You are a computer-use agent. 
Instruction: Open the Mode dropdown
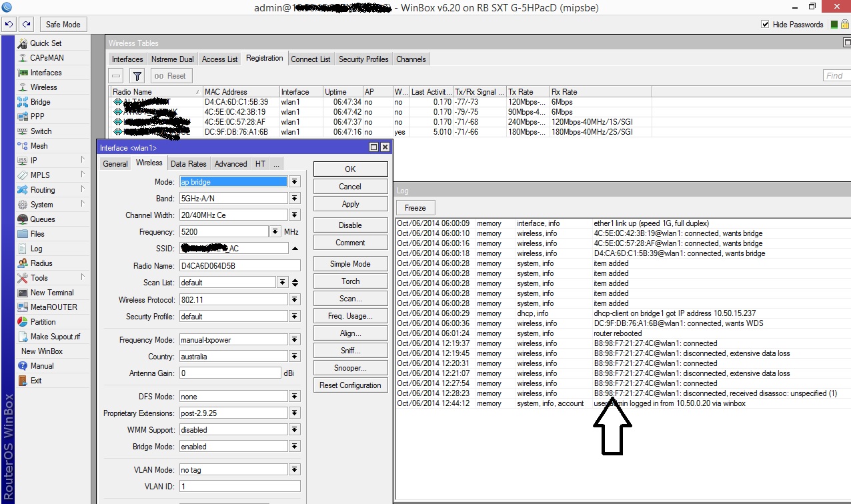click(x=295, y=182)
